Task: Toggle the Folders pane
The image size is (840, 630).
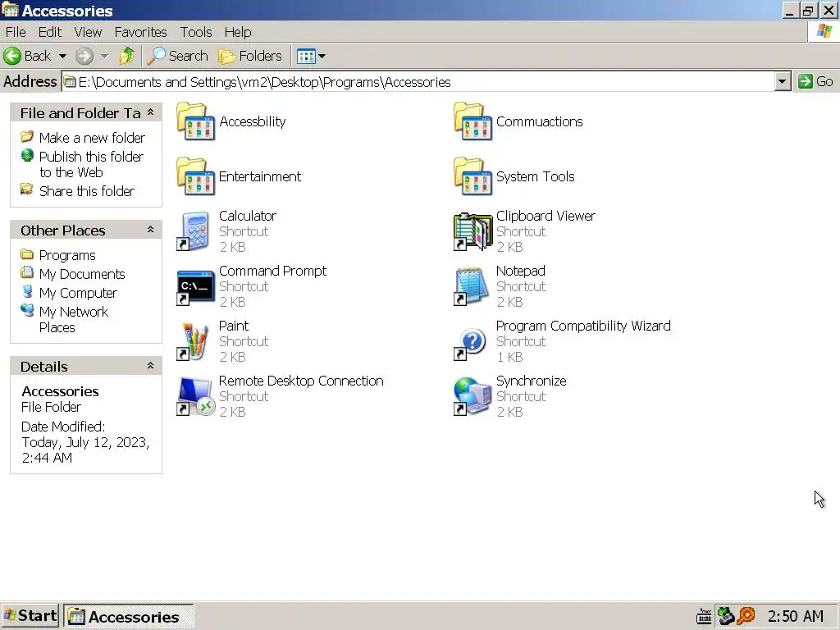Action: [x=250, y=56]
